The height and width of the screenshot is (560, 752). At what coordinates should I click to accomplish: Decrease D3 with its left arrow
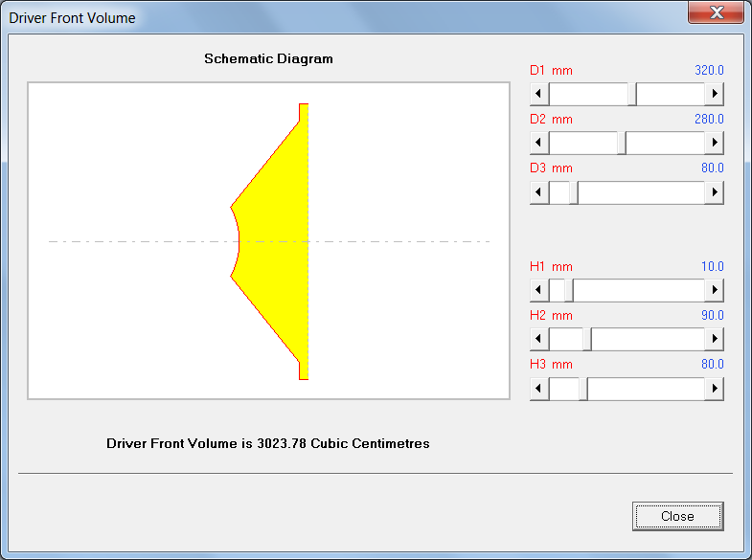pyautogui.click(x=539, y=192)
